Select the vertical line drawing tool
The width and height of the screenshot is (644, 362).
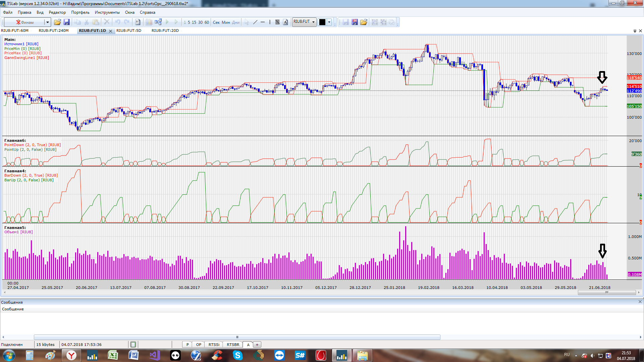tap(270, 22)
